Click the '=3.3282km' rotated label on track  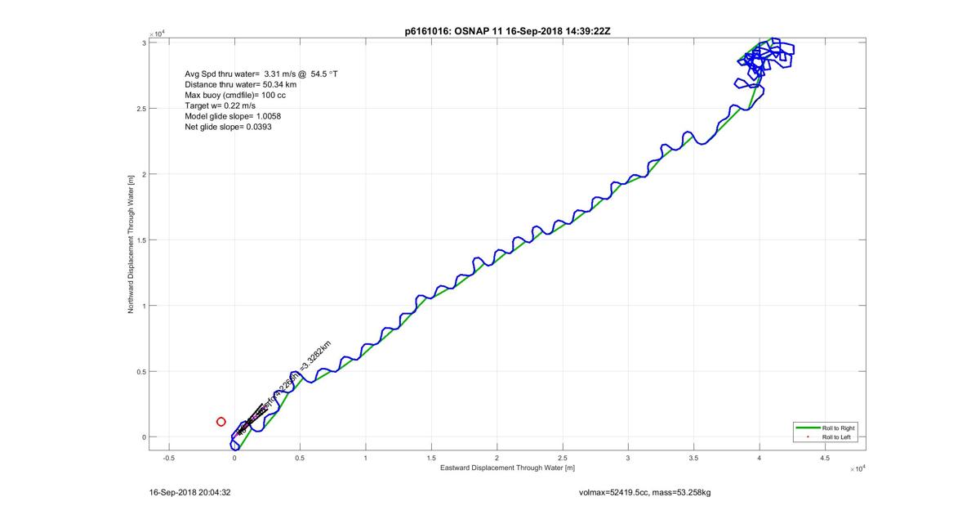pyautogui.click(x=315, y=356)
